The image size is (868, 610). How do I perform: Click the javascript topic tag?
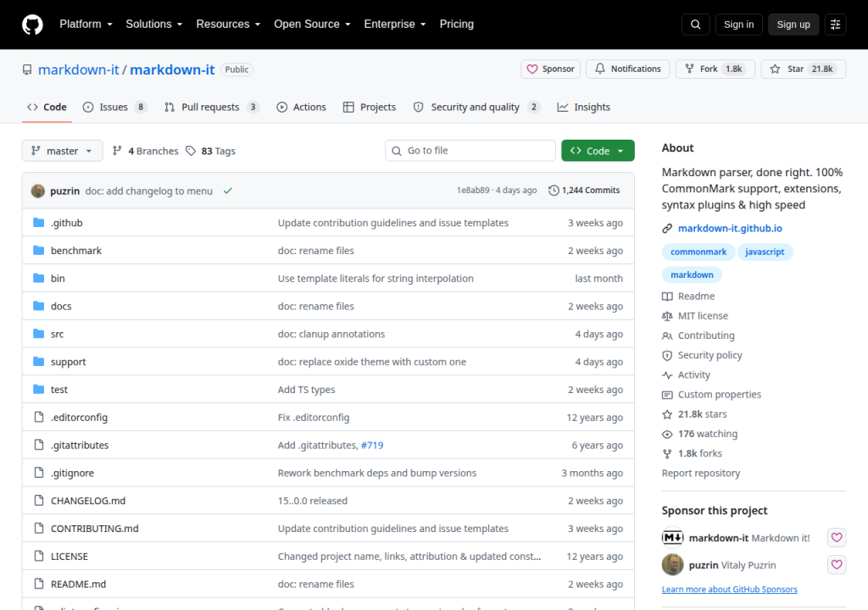[765, 252]
